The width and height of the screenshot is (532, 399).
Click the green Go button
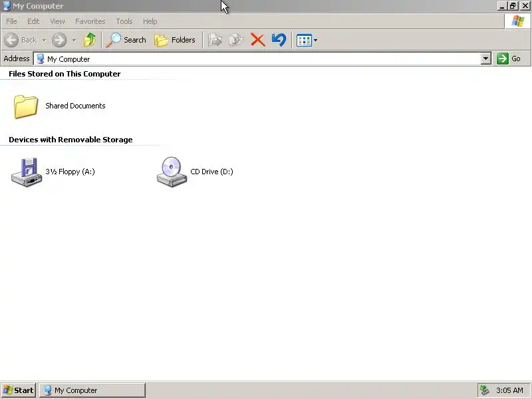click(x=509, y=59)
